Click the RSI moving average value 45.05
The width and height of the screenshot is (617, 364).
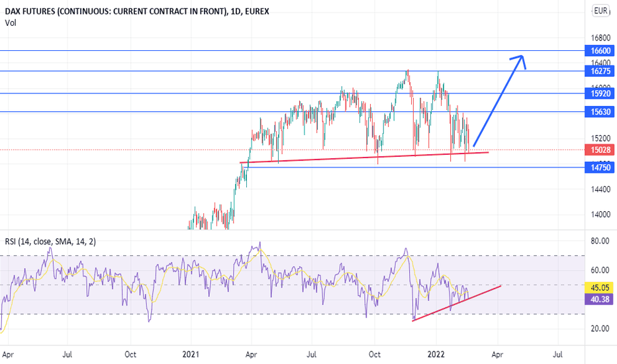tap(600, 288)
